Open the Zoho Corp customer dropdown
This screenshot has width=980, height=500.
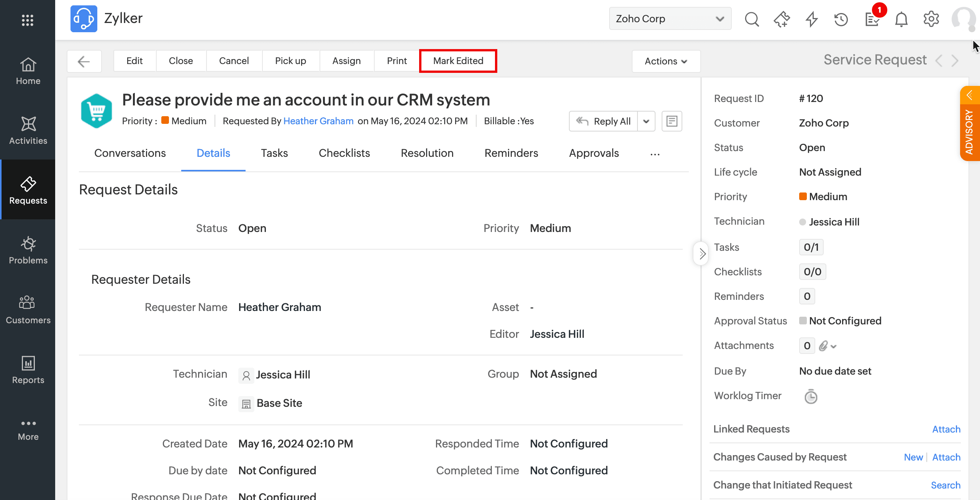[x=670, y=19]
